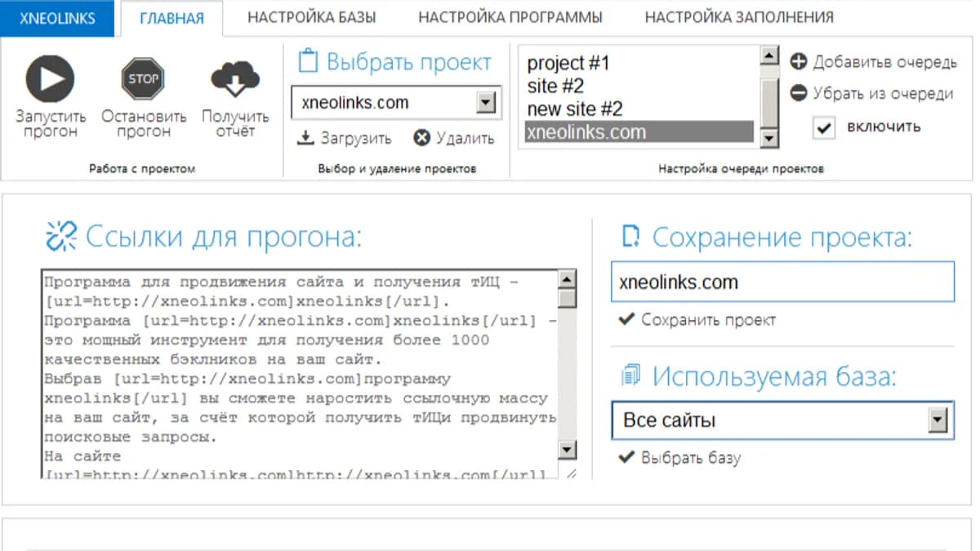The width and height of the screenshot is (980, 551).
Task: Click the links text area scroll up arrow
Action: pyautogui.click(x=567, y=279)
